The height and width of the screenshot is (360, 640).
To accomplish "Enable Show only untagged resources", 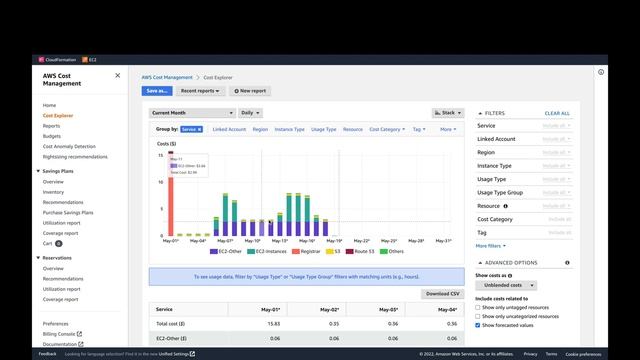I will (478, 308).
